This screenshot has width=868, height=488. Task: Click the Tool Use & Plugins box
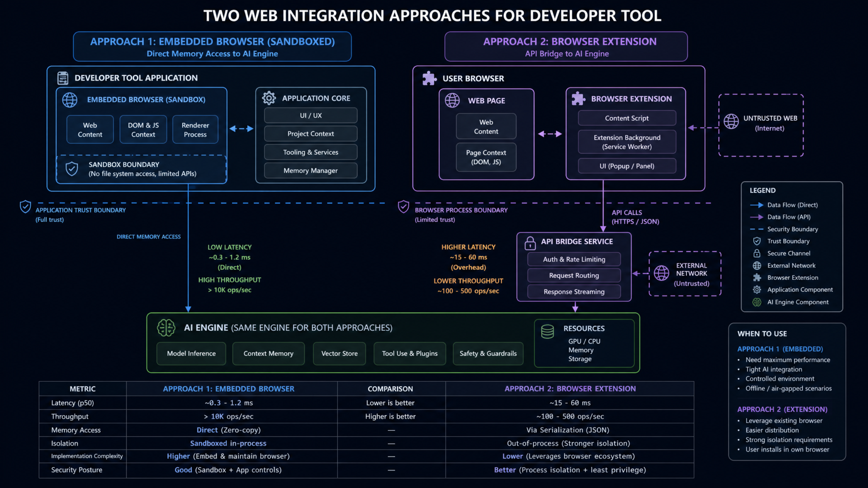point(409,353)
